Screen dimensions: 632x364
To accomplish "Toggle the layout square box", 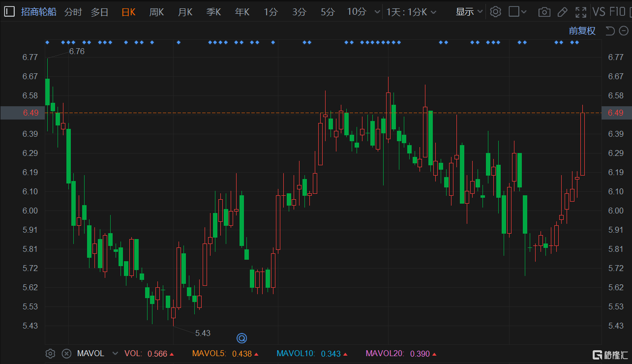I will [x=514, y=12].
